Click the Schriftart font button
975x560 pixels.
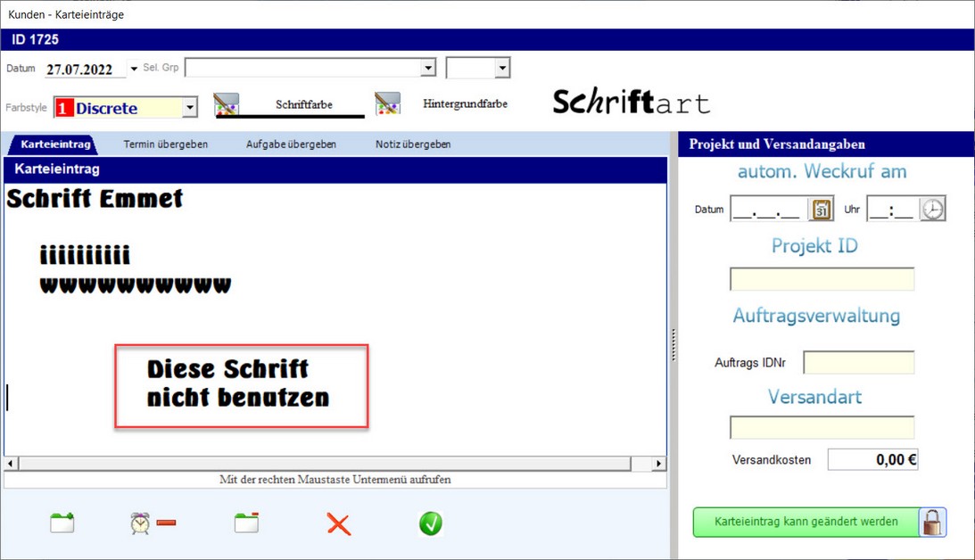(x=631, y=103)
